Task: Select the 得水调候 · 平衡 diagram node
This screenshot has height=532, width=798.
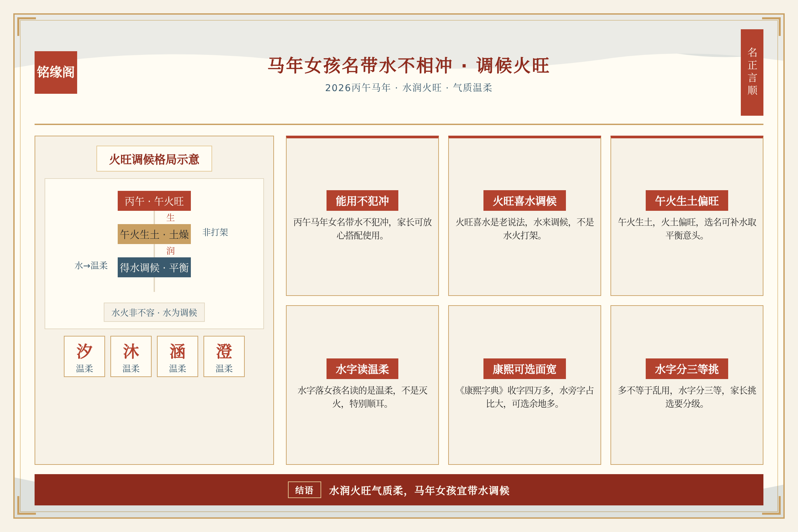Action: (154, 267)
